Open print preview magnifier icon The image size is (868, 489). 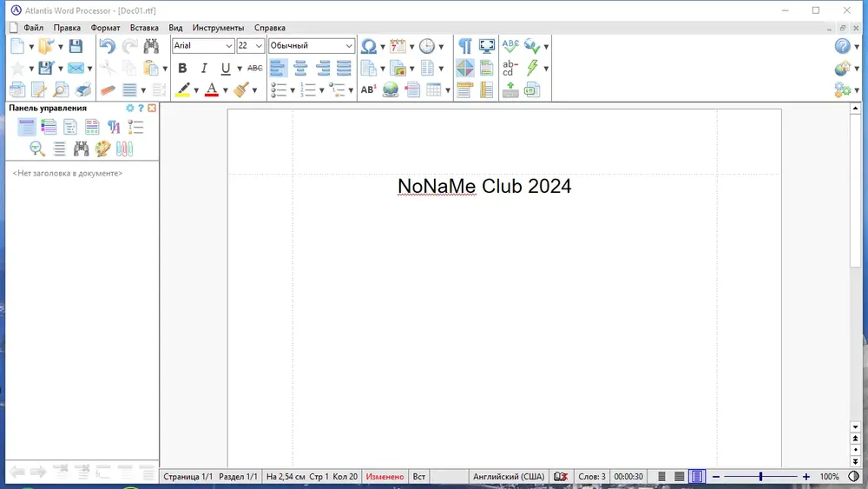61,89
